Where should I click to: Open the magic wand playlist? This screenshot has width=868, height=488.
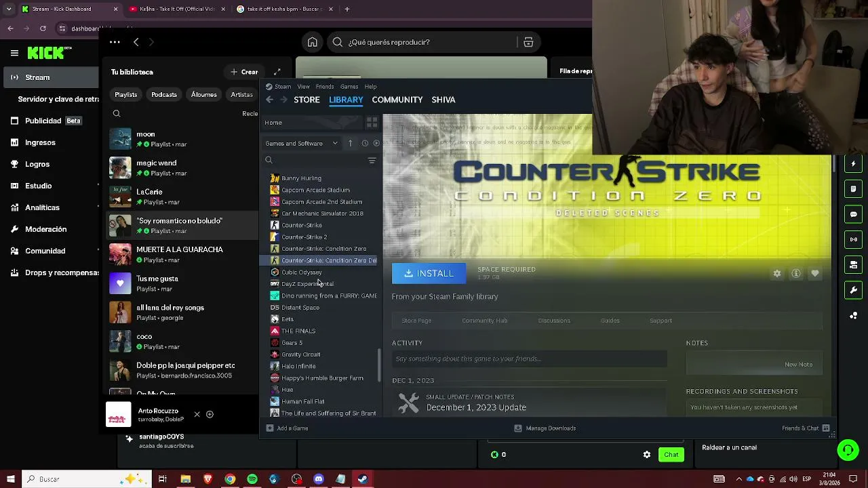click(x=182, y=168)
